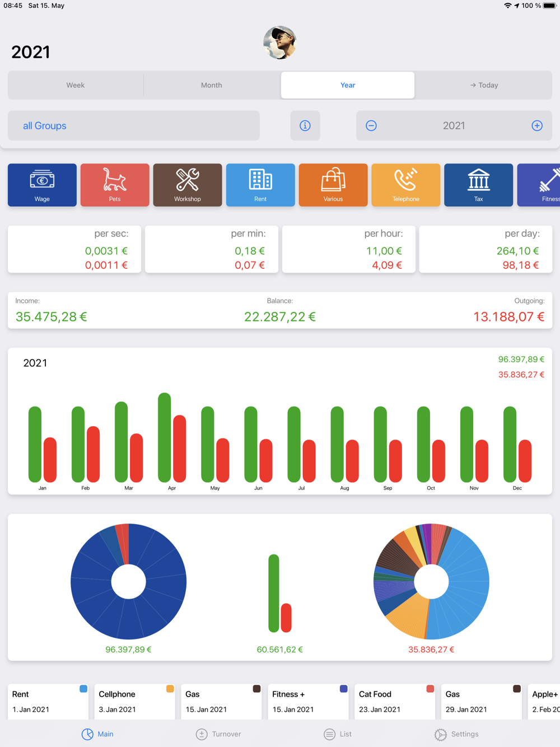Tap the 2021 year display field
Viewport: 560px width, 747px height.
pyautogui.click(x=454, y=125)
